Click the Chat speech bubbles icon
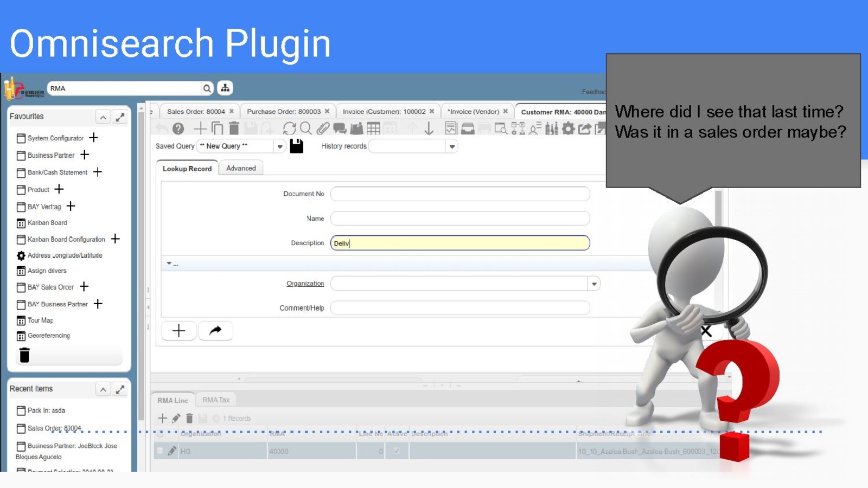The width and height of the screenshot is (868, 488). pos(340,129)
